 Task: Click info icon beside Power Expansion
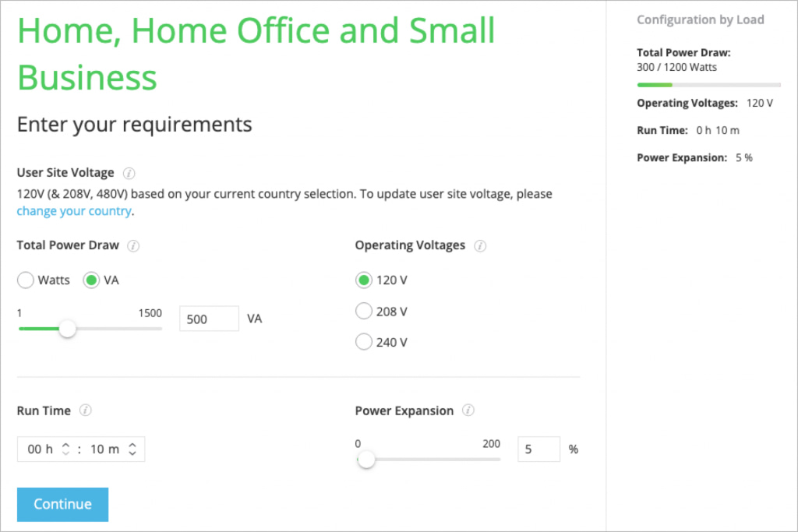point(468,410)
